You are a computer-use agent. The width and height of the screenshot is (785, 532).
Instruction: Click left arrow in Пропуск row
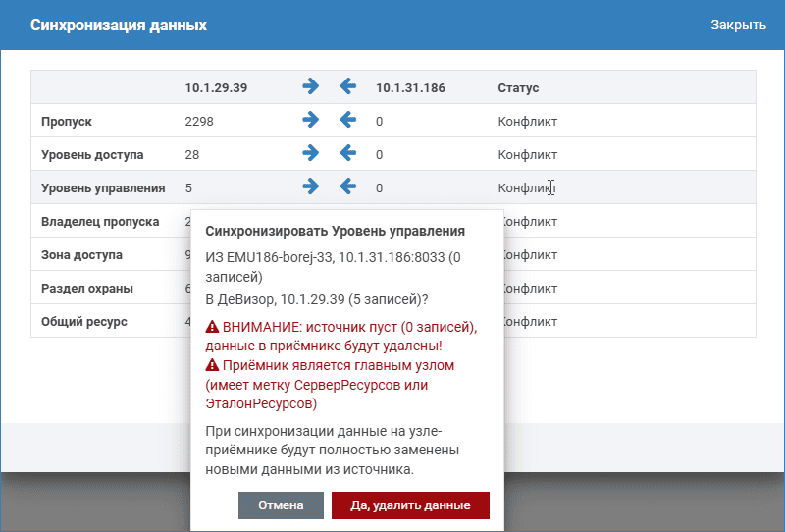348,120
